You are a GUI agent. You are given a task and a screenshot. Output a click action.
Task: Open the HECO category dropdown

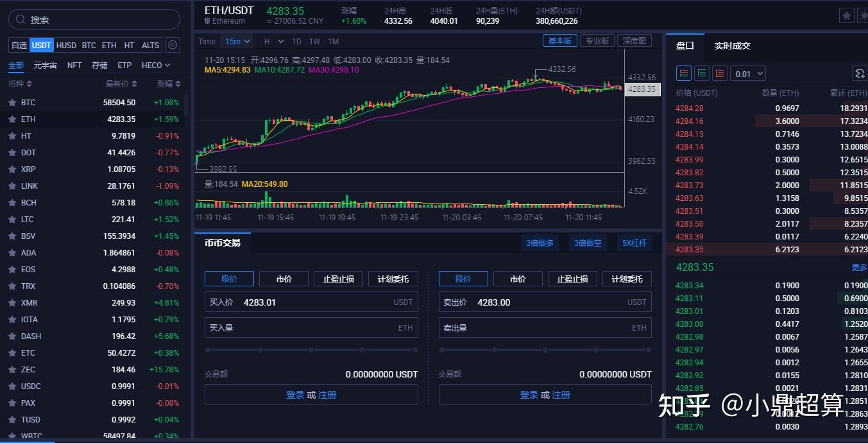coord(155,65)
